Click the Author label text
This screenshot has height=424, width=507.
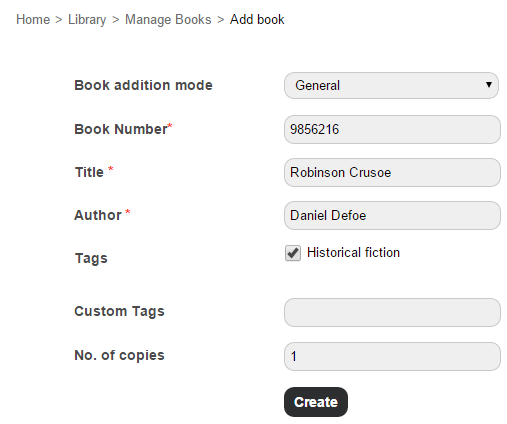[98, 215]
